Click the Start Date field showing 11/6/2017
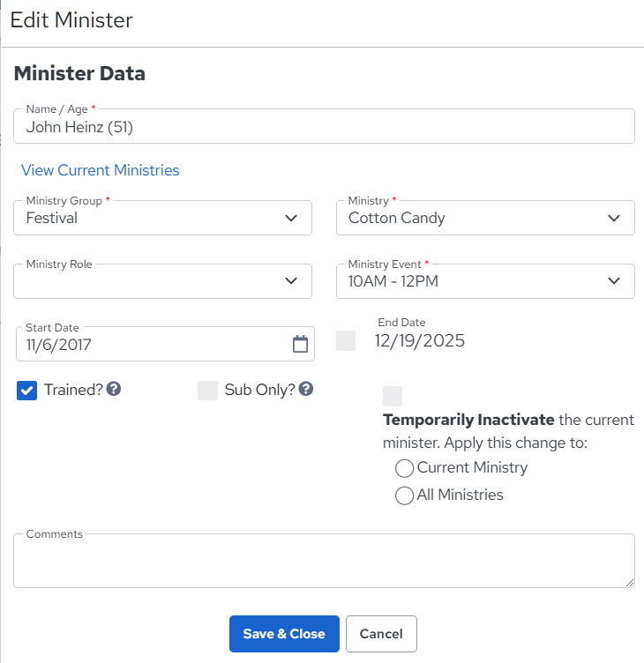Image resolution: width=644 pixels, height=663 pixels. click(165, 344)
